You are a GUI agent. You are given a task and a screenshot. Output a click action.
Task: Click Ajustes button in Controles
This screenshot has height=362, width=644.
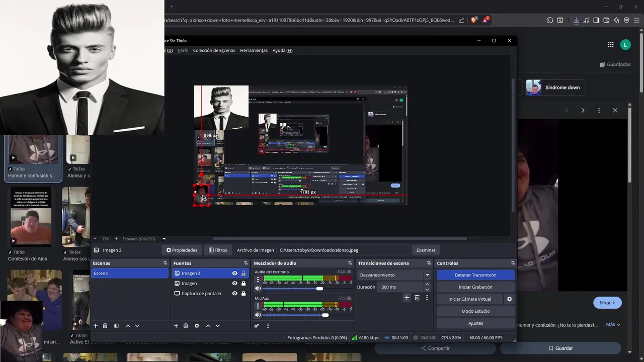[475, 323]
